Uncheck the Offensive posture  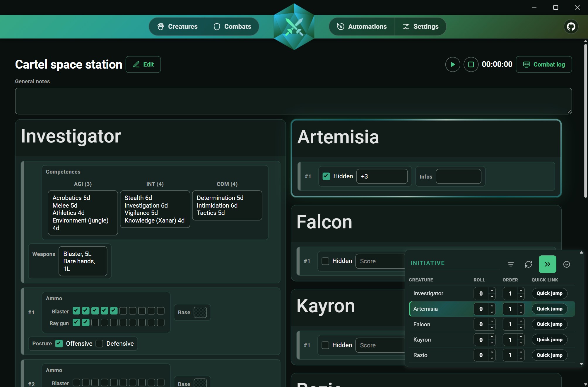coord(59,344)
